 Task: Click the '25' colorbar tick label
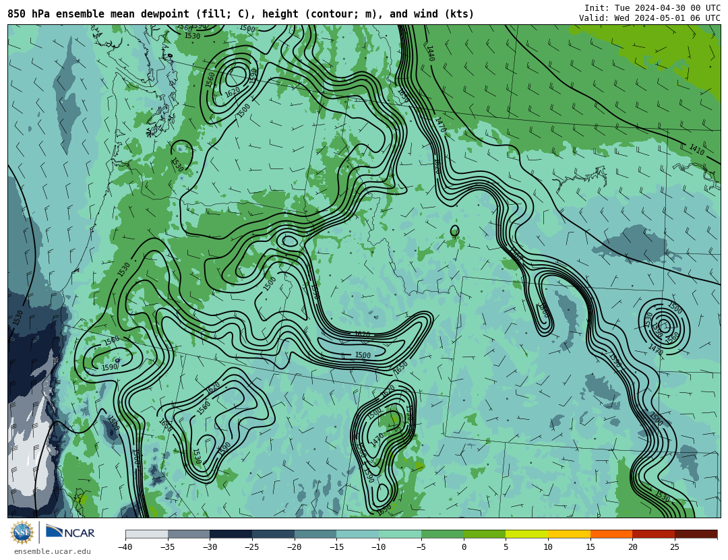[675, 547]
